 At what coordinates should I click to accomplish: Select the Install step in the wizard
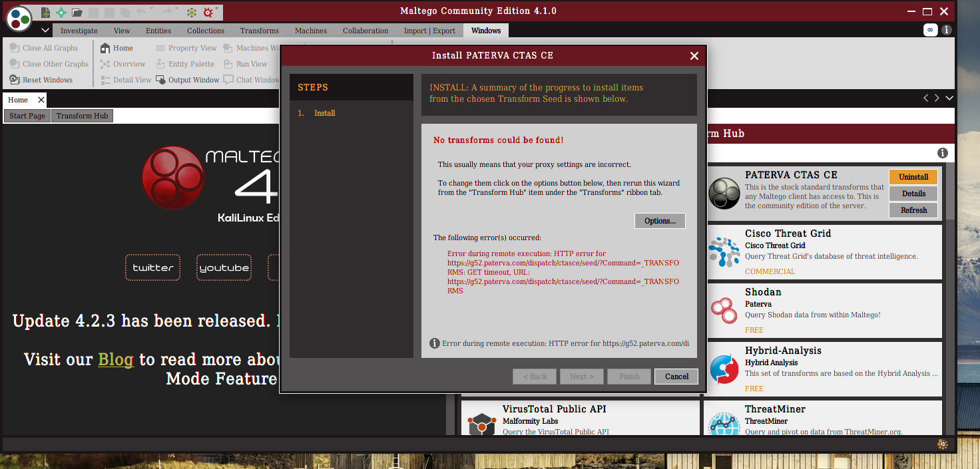(324, 113)
